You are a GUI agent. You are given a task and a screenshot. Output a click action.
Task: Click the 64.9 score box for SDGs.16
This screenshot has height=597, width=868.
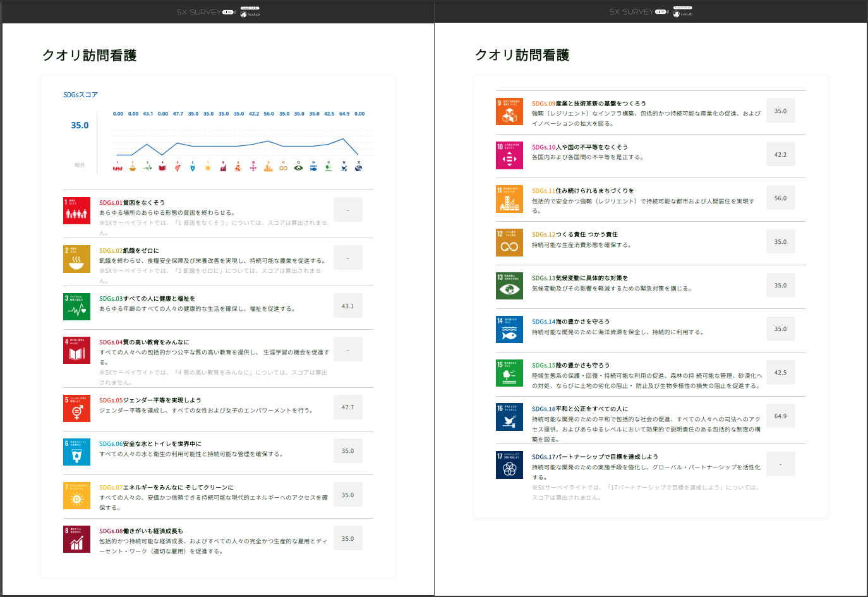click(780, 416)
